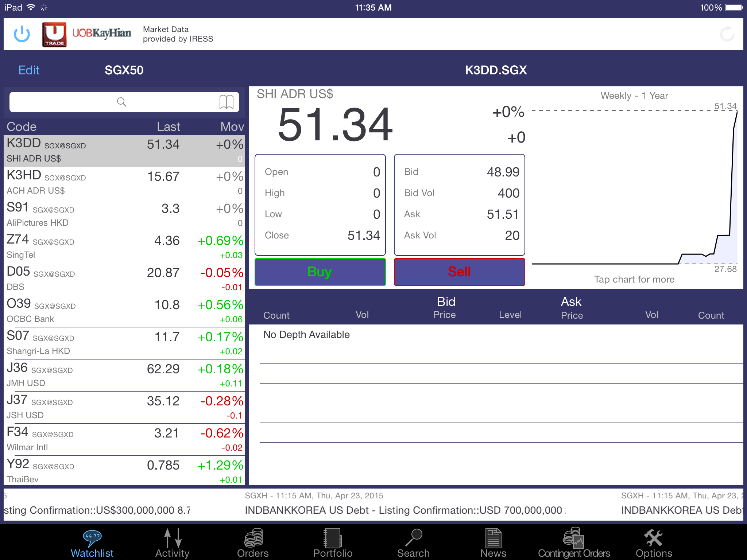Tap the refresh arrow icon

coord(727,34)
